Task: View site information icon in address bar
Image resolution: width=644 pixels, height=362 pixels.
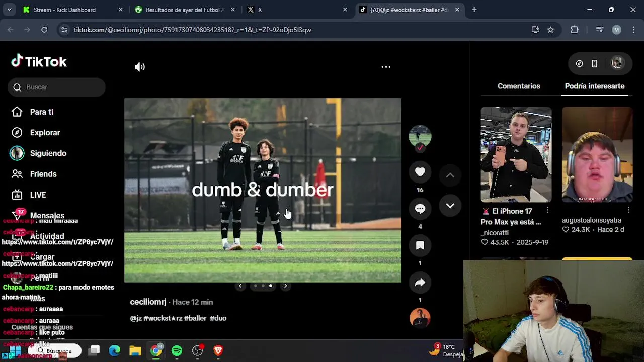Action: point(64,30)
